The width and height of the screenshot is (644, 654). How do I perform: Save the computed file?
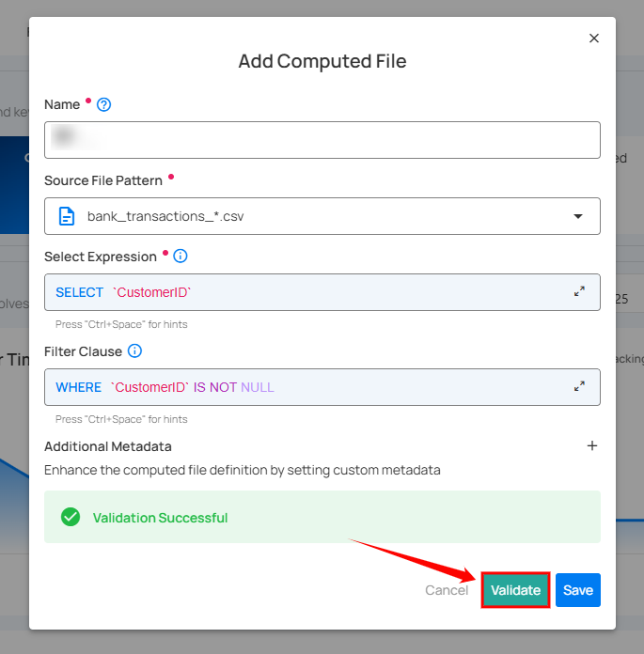click(x=577, y=590)
